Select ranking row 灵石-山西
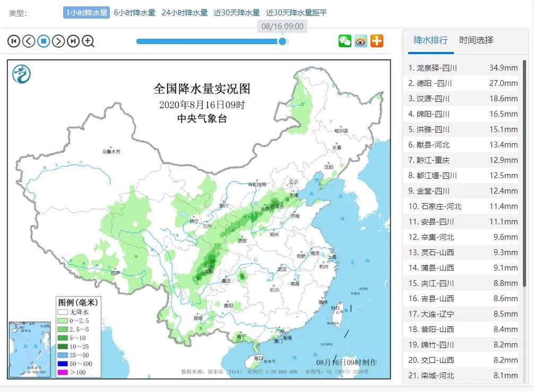This screenshot has width=534, height=392. pyautogui.click(x=463, y=252)
